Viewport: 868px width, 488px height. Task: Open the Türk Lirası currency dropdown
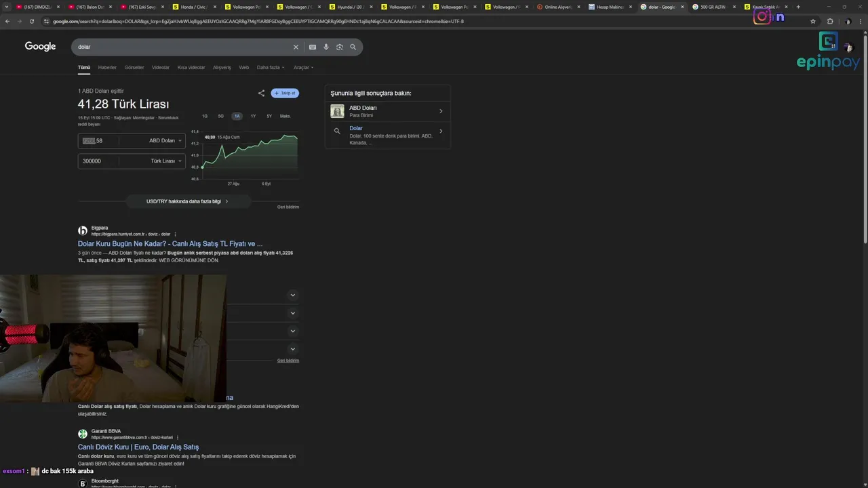click(x=166, y=161)
